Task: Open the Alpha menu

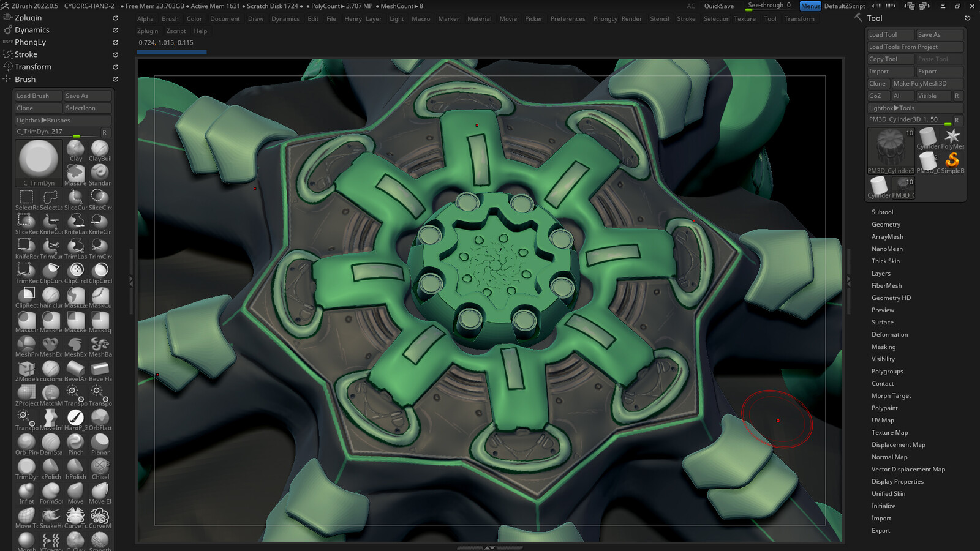Action: 145,19
